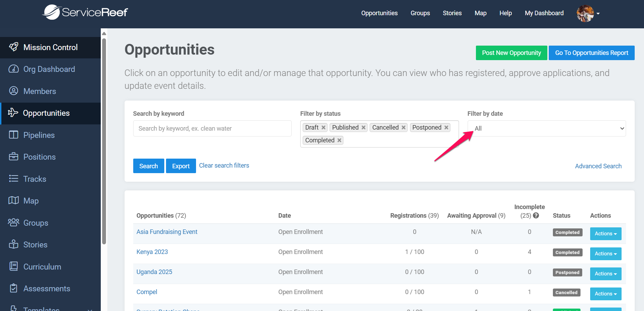Image resolution: width=644 pixels, height=311 pixels.
Task: Open Actions dropdown for Kenya 2023
Action: point(606,254)
